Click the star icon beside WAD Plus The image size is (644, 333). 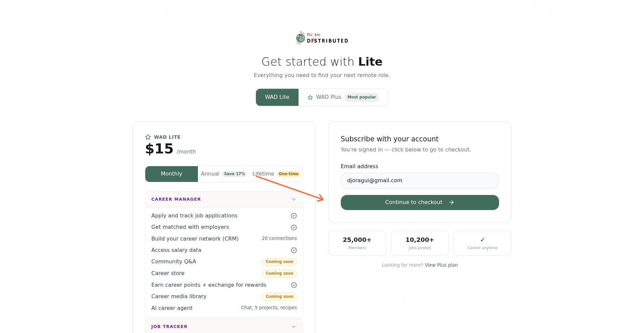click(310, 97)
